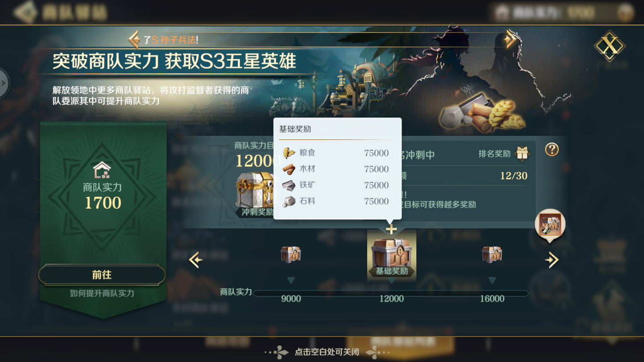Show next announcement banner arrow
644x362 pixels.
[510, 40]
